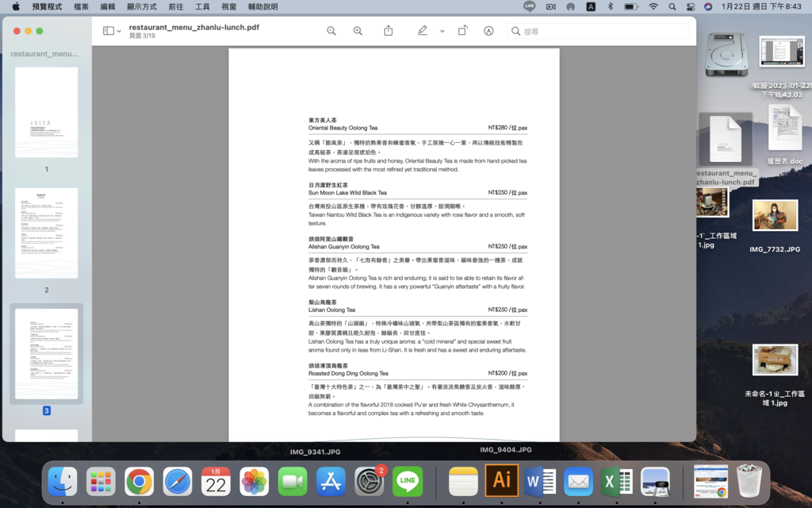
Task: Open the 工具 menu
Action: [202, 6]
